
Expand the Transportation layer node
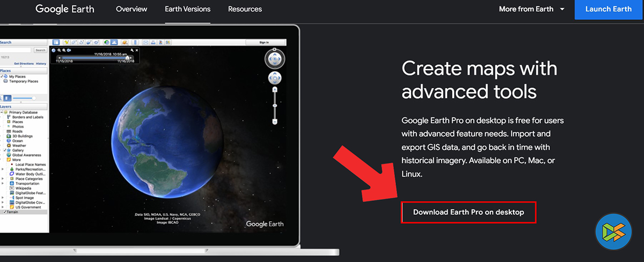[3, 183]
